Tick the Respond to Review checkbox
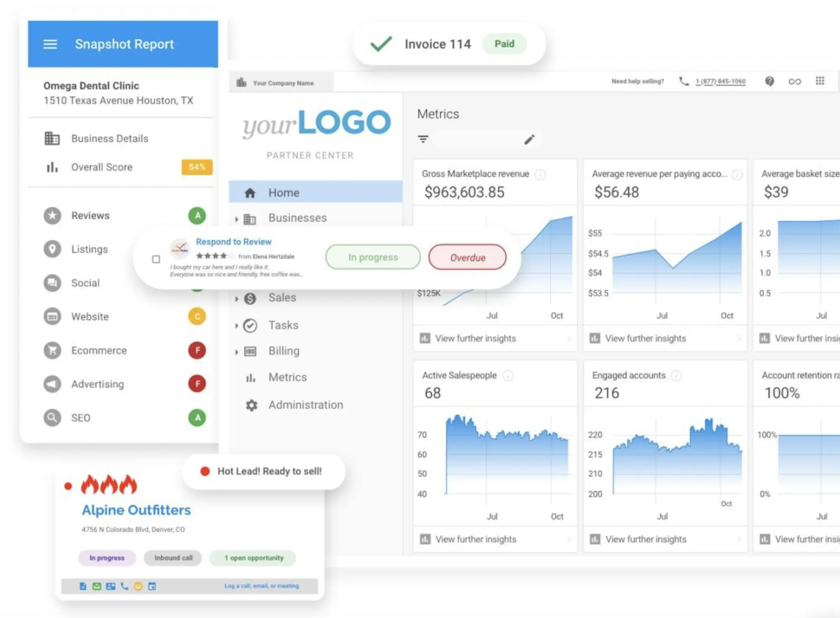The image size is (840, 618). pyautogui.click(x=156, y=259)
